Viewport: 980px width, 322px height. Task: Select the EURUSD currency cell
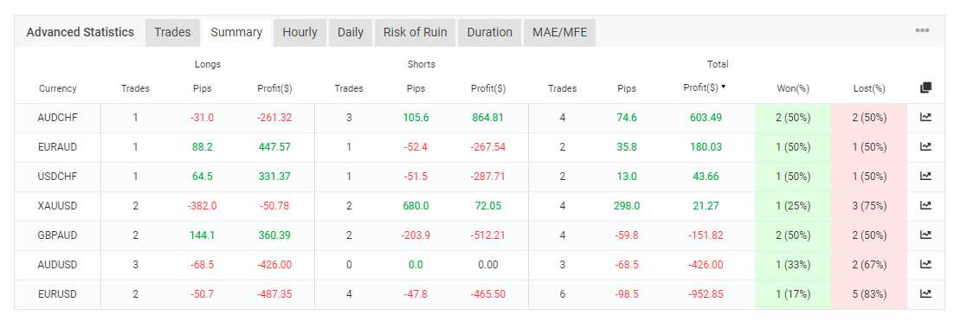point(57,293)
